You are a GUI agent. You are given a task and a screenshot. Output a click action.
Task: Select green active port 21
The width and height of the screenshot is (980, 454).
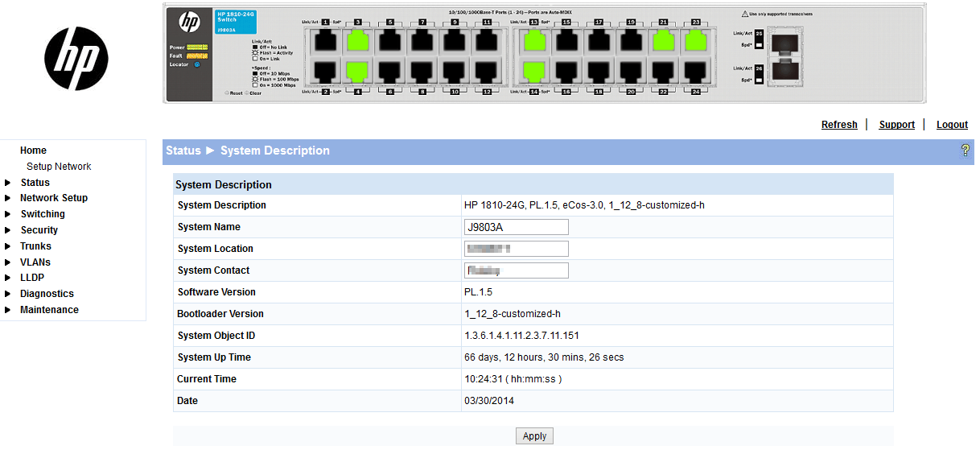(x=663, y=41)
